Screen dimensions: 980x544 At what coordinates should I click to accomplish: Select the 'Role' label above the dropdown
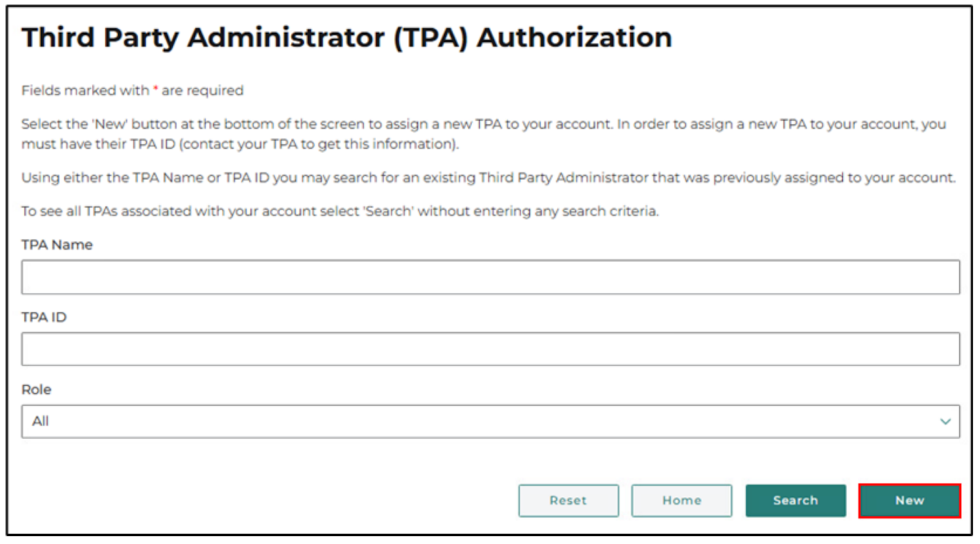click(36, 389)
